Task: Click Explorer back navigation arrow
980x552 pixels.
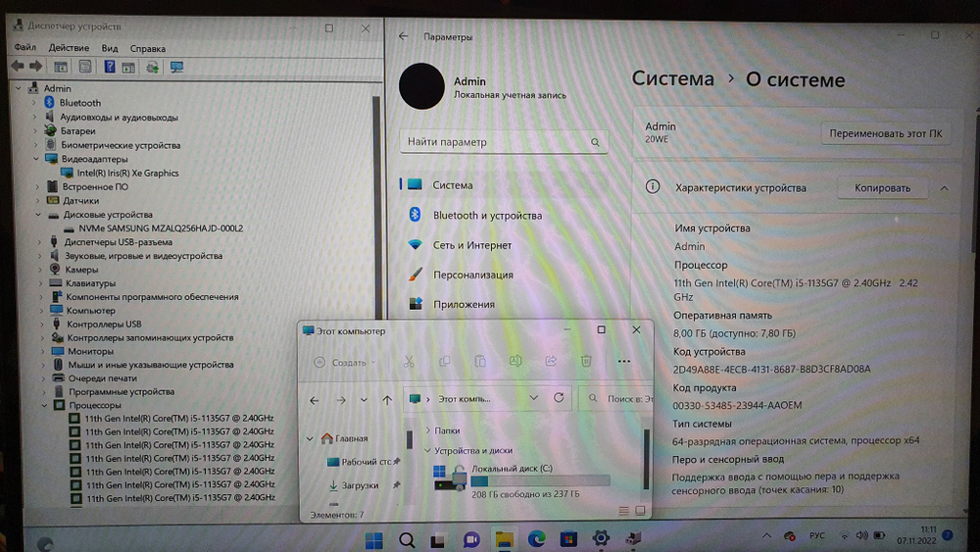Action: 315,400
